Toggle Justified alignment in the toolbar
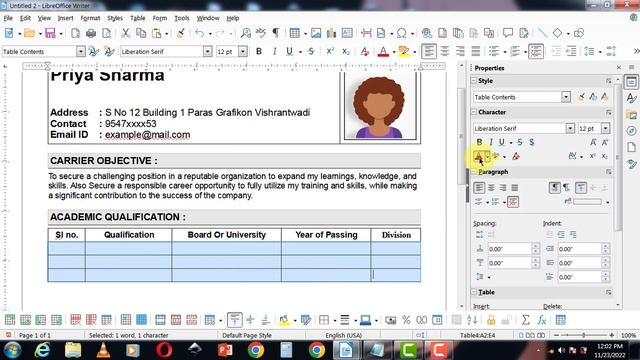The image size is (640, 360). tap(476, 51)
